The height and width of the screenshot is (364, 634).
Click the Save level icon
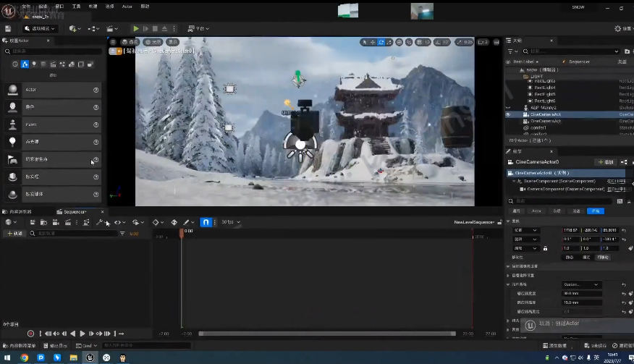pyautogui.click(x=9, y=28)
